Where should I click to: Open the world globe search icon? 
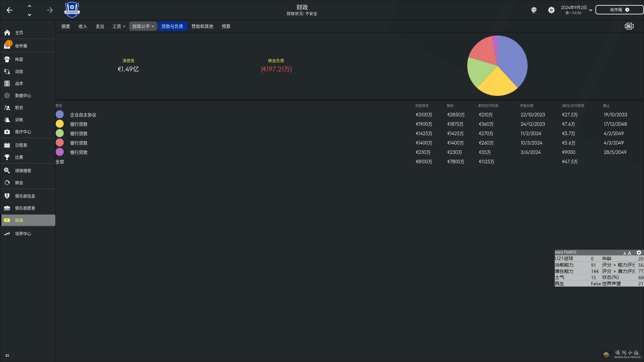click(x=534, y=10)
